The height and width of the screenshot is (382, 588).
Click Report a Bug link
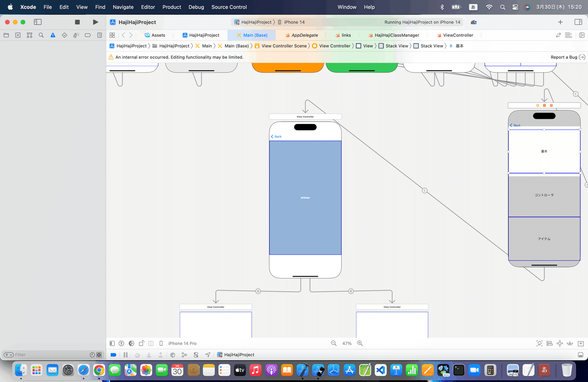click(x=567, y=57)
